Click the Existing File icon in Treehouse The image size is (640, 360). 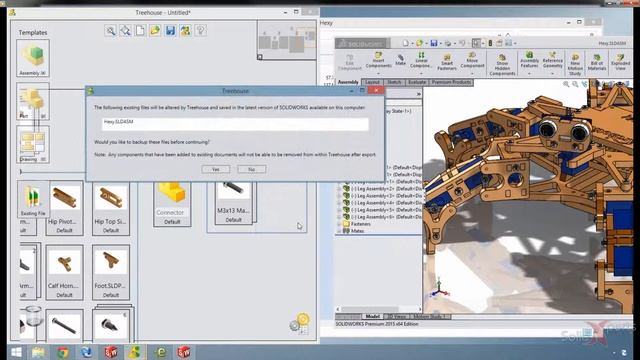33,199
